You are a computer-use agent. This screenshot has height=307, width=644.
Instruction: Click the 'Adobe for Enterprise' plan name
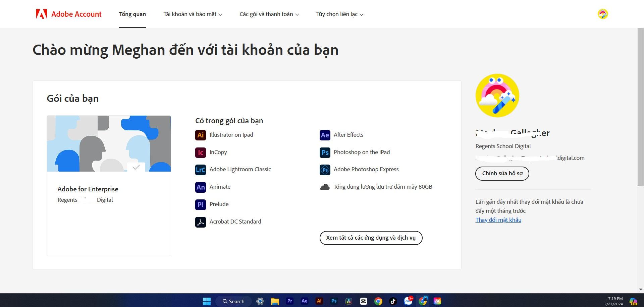(88, 189)
